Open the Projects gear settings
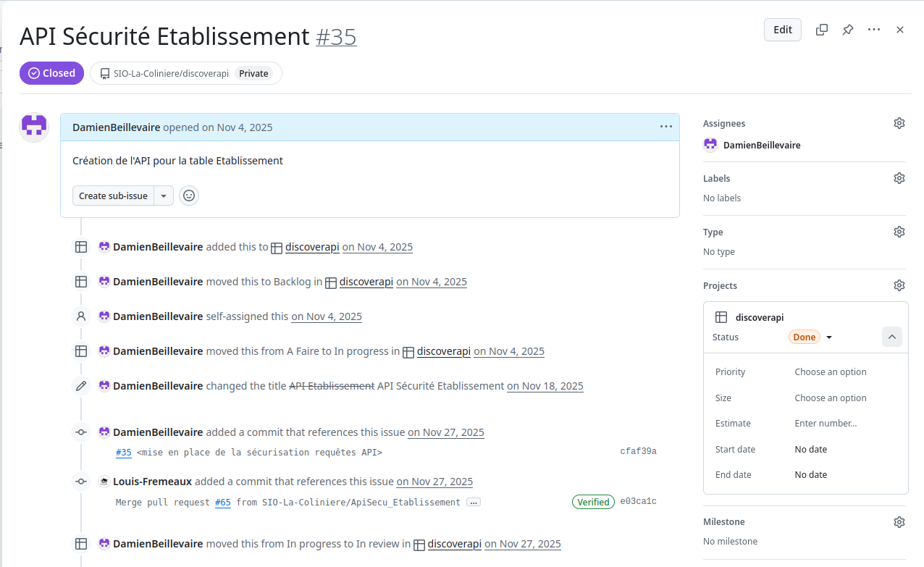 tap(899, 285)
